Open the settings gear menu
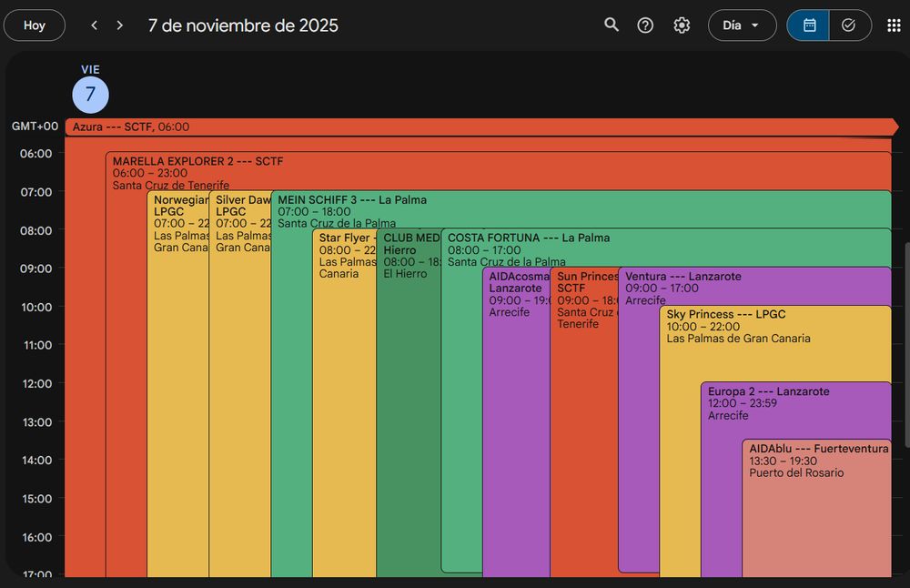This screenshot has width=910, height=588. click(x=682, y=25)
